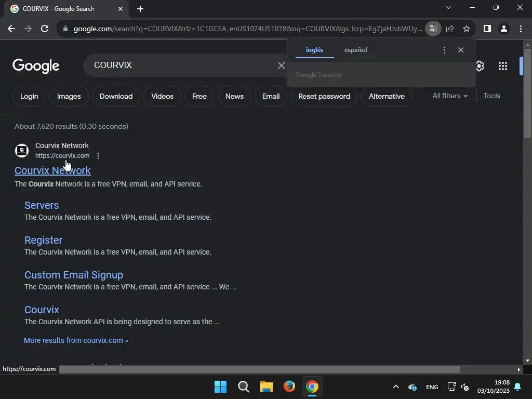Screen dimensions: 532x399
Task: Switch to News results
Action: [x=234, y=96]
